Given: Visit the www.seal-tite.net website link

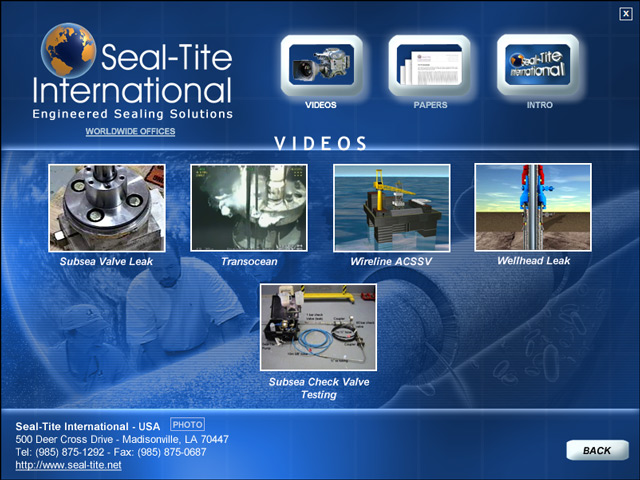Looking at the screenshot, I should (x=68, y=465).
